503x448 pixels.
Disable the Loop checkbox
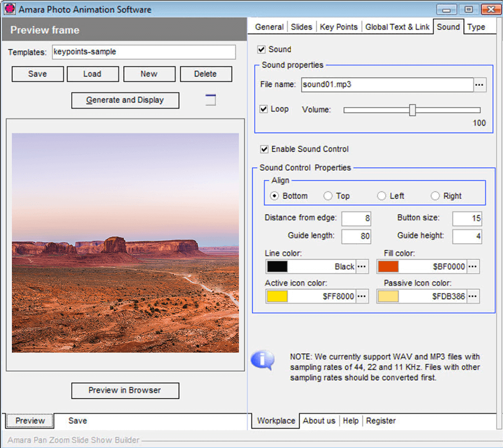click(x=264, y=109)
